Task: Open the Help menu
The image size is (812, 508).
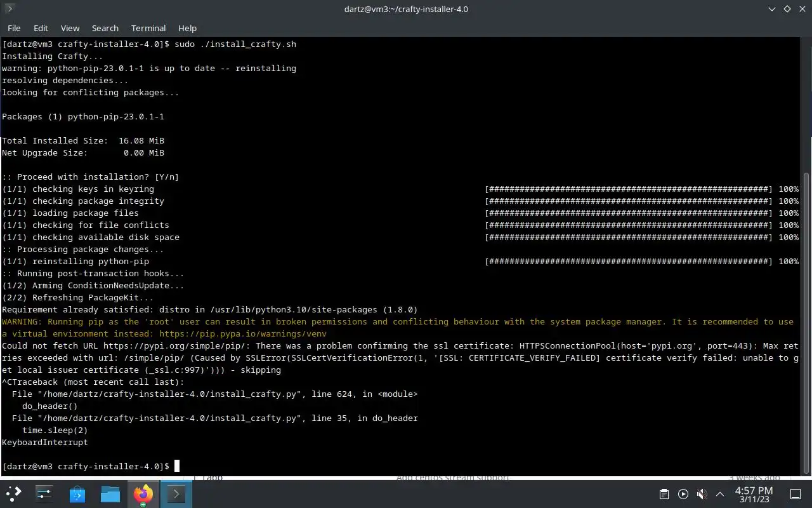Action: (187, 28)
